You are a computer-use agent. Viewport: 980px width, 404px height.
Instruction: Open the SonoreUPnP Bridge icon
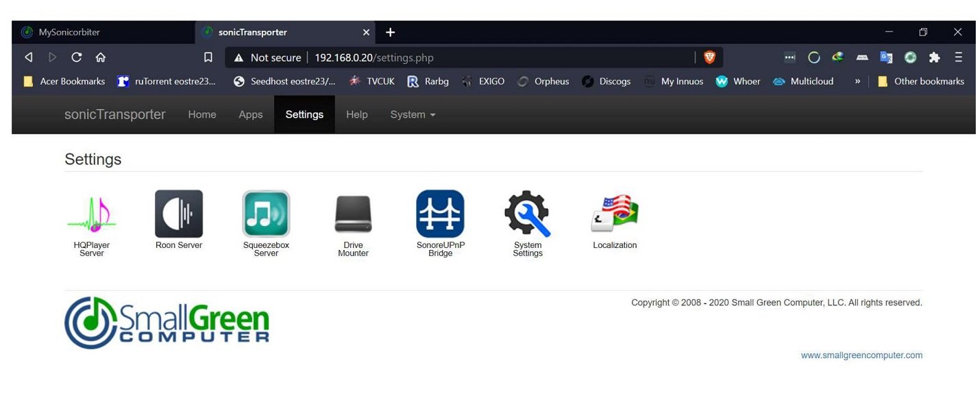[440, 214]
